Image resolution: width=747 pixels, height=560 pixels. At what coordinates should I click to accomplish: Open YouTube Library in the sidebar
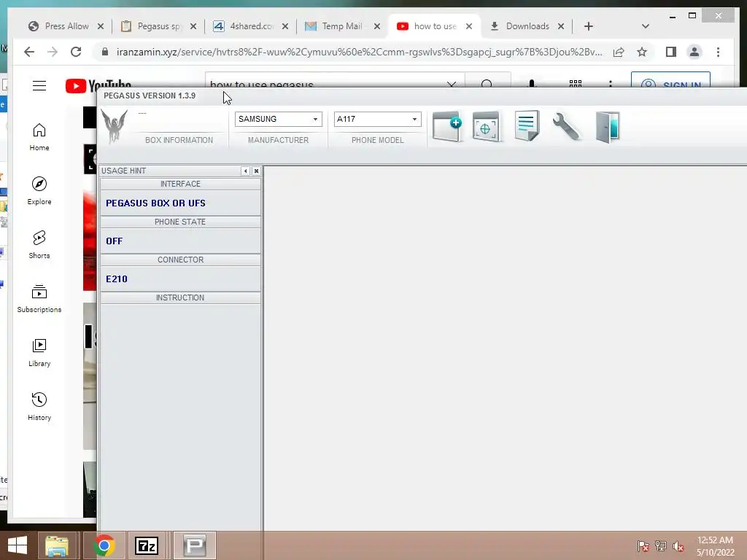pos(39,353)
